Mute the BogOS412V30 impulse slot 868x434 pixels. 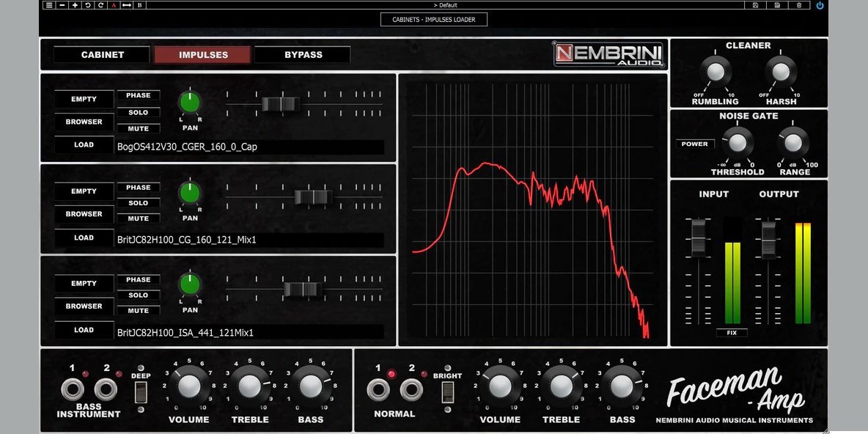pos(138,129)
